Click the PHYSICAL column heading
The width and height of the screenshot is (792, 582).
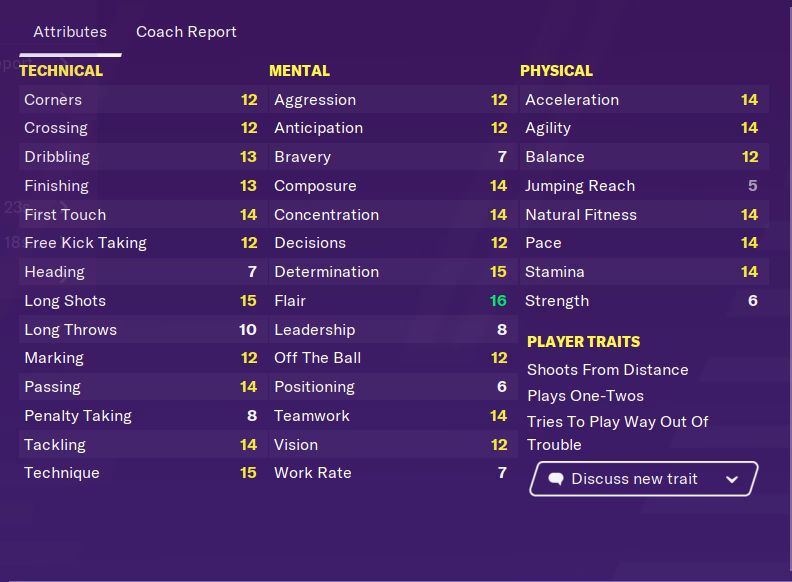(556, 71)
